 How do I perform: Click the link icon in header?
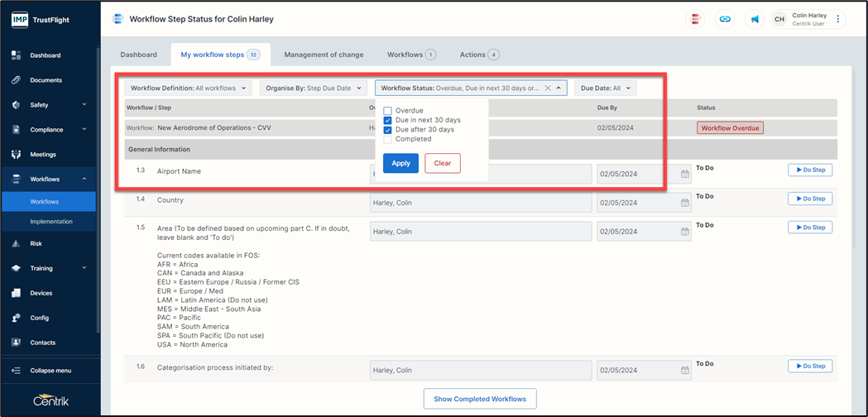click(x=725, y=19)
